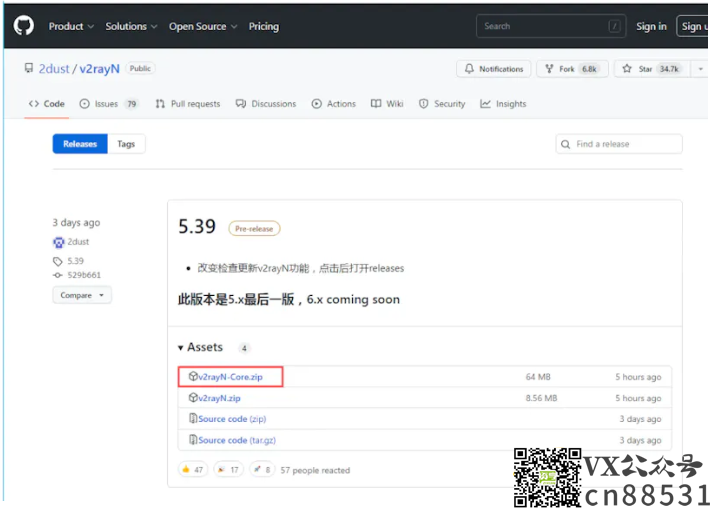The width and height of the screenshot is (713, 508).
Task: Open the v2rayN repository link
Action: (100, 69)
